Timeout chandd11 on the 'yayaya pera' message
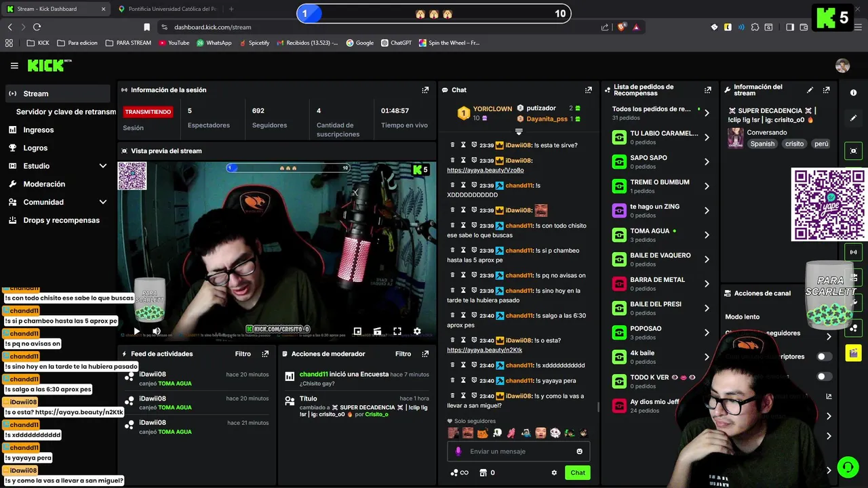The width and height of the screenshot is (868, 488). click(x=464, y=381)
